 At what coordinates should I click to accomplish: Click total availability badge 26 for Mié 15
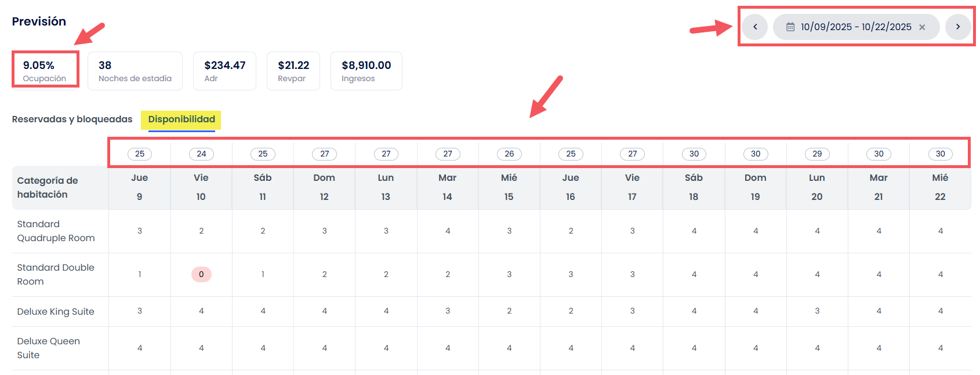509,154
